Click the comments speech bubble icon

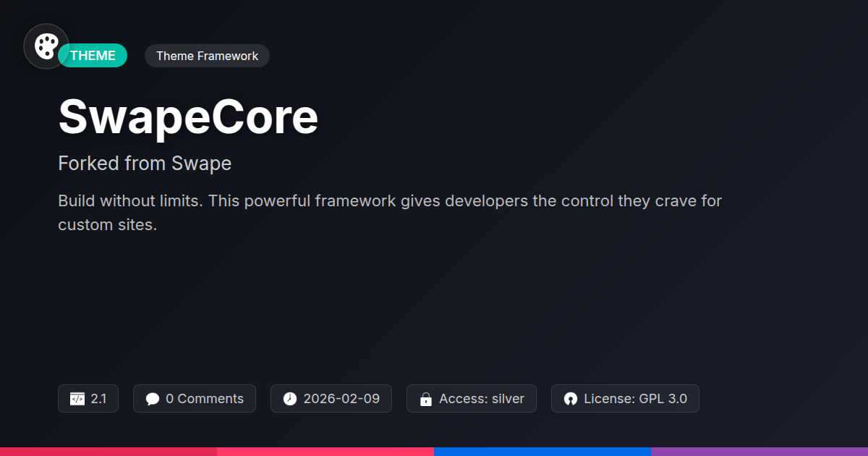coord(152,399)
